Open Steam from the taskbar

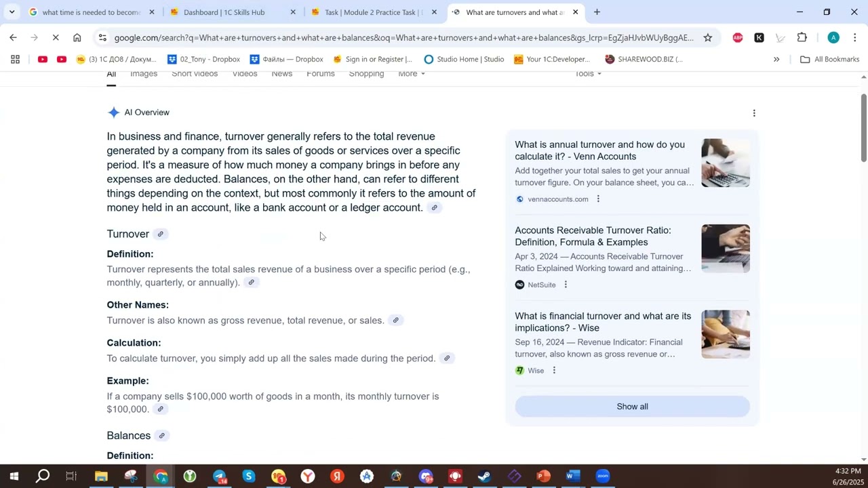pos(484,476)
